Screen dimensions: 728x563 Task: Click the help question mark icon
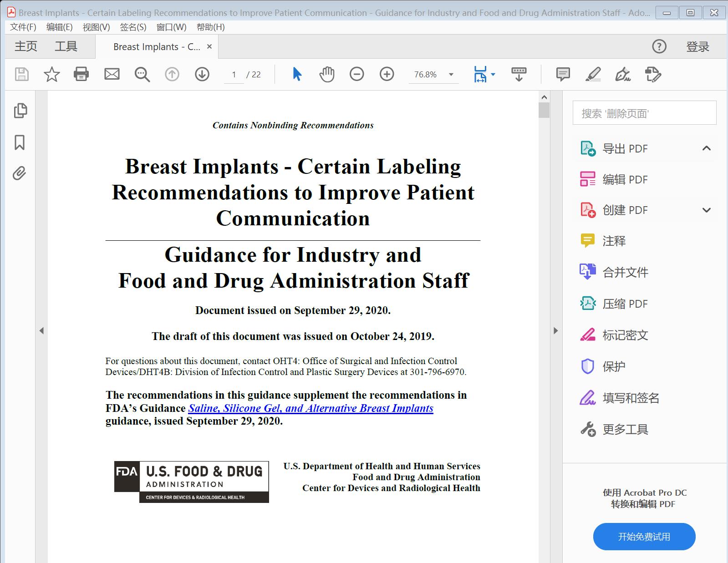(x=659, y=46)
